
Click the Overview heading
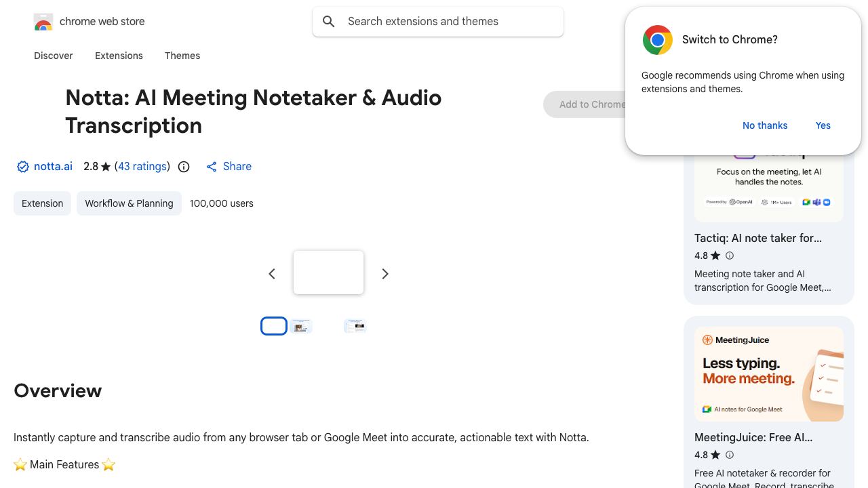(x=58, y=390)
